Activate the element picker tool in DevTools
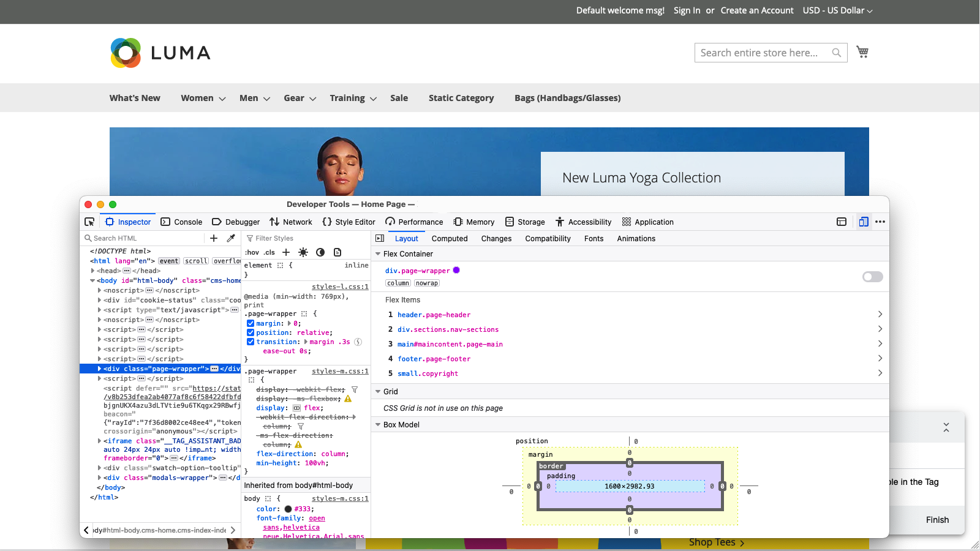Viewport: 980px width, 551px height. (89, 222)
